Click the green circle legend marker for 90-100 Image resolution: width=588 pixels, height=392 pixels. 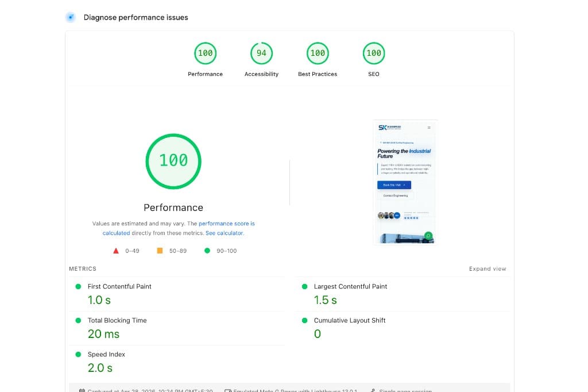click(207, 250)
